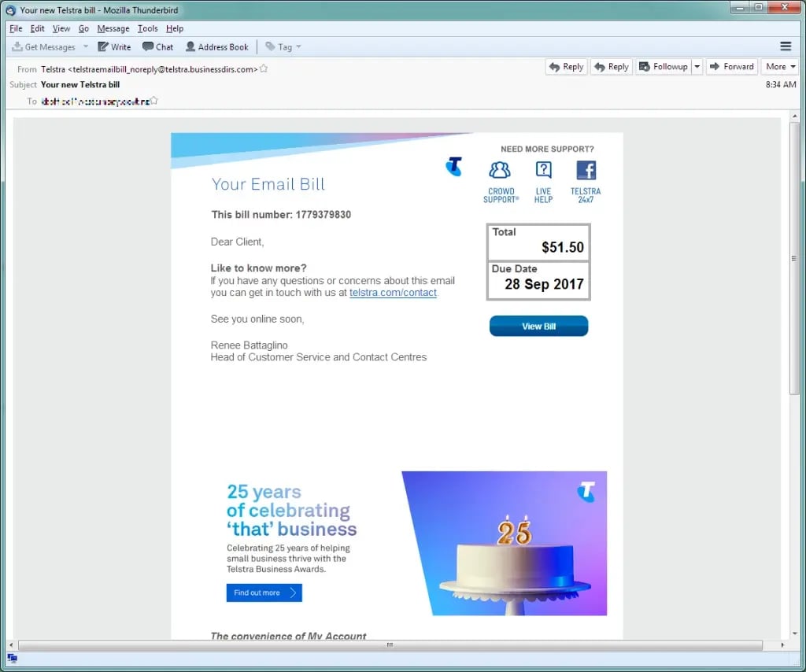The height and width of the screenshot is (672, 806).
Task: Open the Message menu
Action: tap(113, 28)
